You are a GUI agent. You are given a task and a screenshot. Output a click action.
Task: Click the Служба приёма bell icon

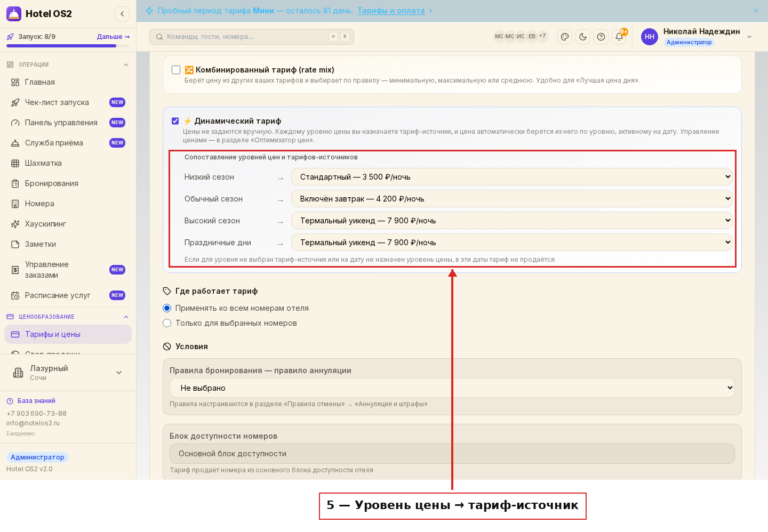(x=15, y=143)
